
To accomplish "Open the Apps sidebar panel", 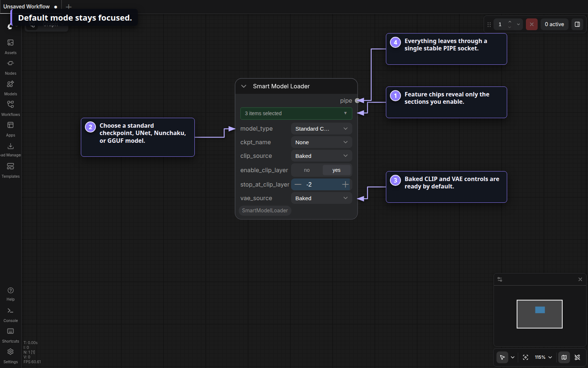I will pyautogui.click(x=10, y=129).
